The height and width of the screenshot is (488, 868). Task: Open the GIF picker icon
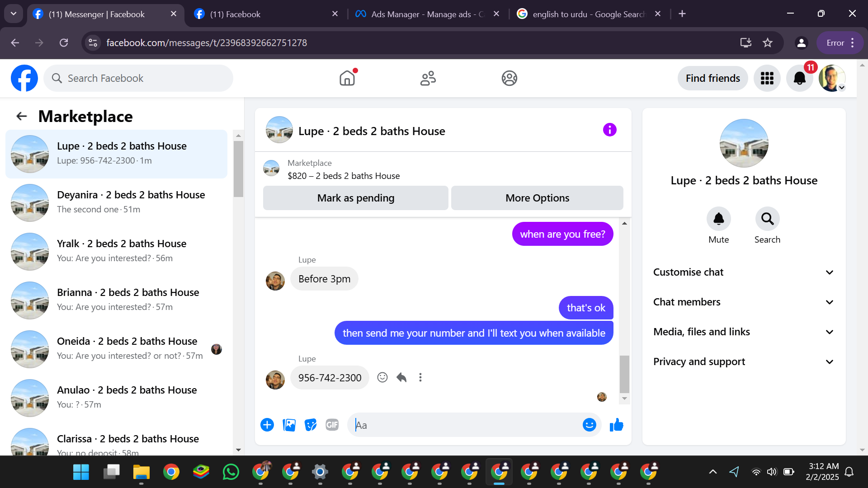pos(332,425)
